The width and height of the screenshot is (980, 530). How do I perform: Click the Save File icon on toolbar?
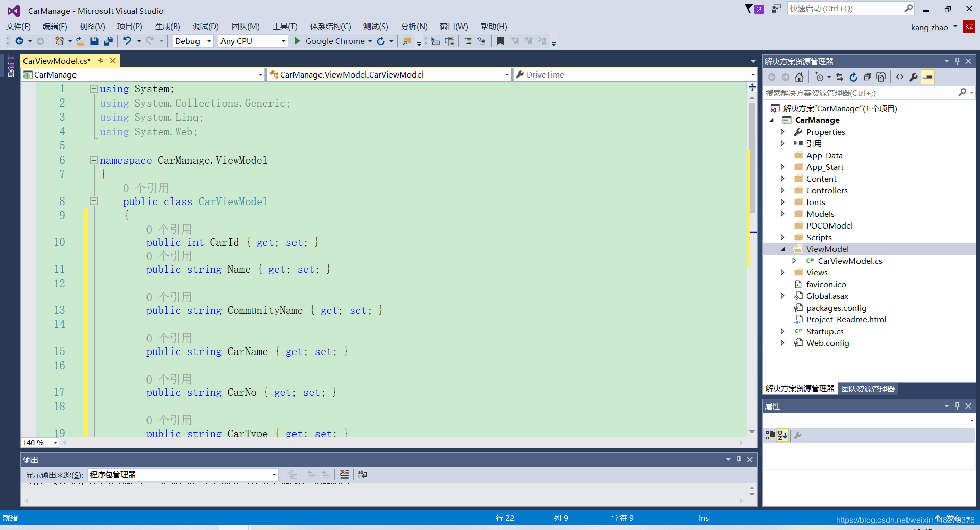94,41
